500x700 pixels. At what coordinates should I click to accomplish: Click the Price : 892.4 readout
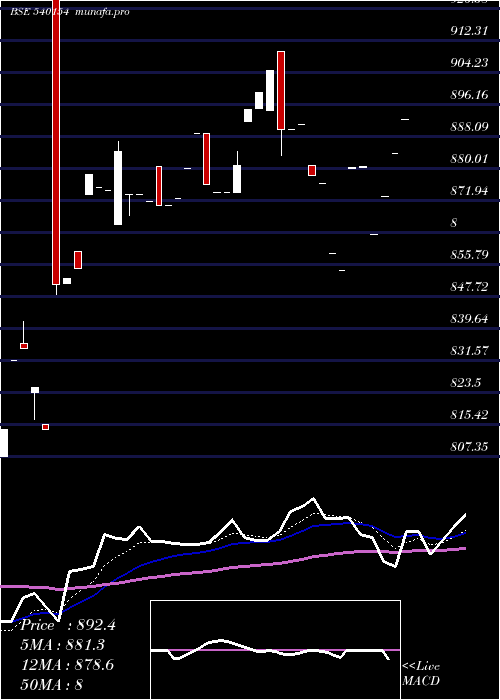(x=68, y=625)
